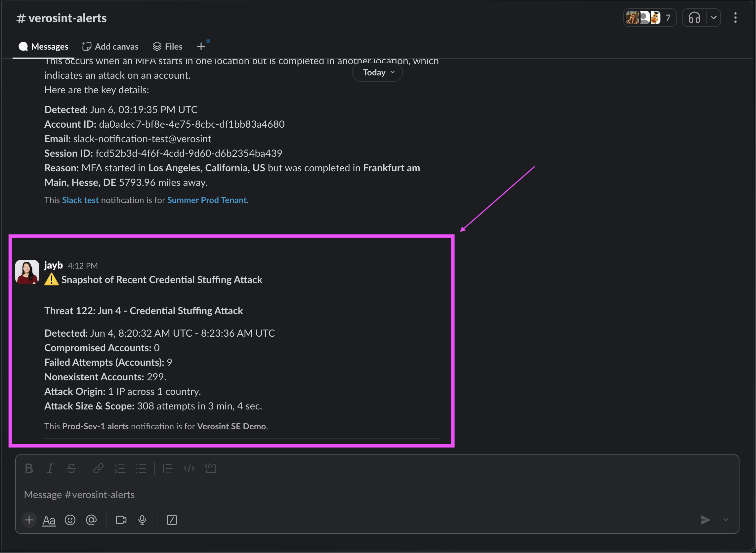Apply strikethrough formatting
This screenshot has height=553, width=756.
pos(71,468)
